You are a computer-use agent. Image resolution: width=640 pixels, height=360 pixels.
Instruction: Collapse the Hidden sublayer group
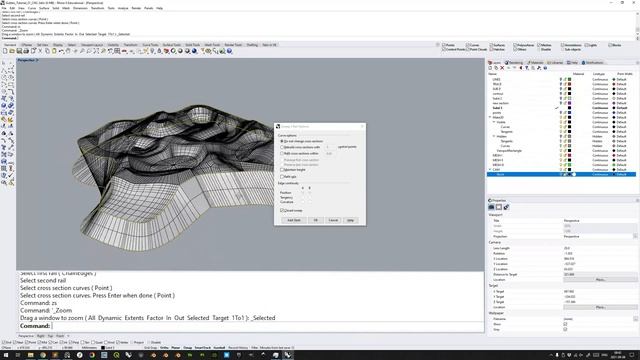[x=494, y=136]
